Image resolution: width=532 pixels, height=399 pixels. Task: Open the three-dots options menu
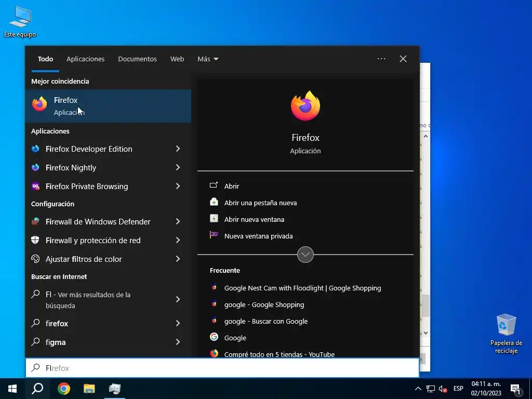coord(381,59)
